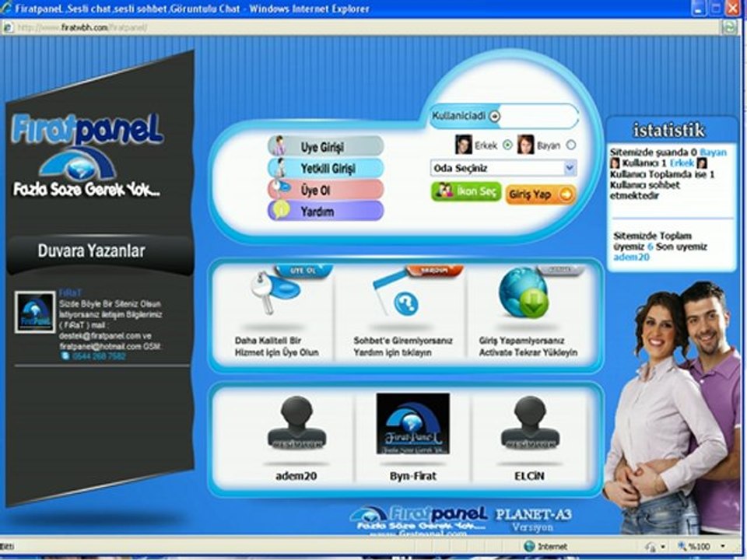The height and width of the screenshot is (560, 747).
Task: Click the Bayan link in istatistik
Action: [x=714, y=152]
